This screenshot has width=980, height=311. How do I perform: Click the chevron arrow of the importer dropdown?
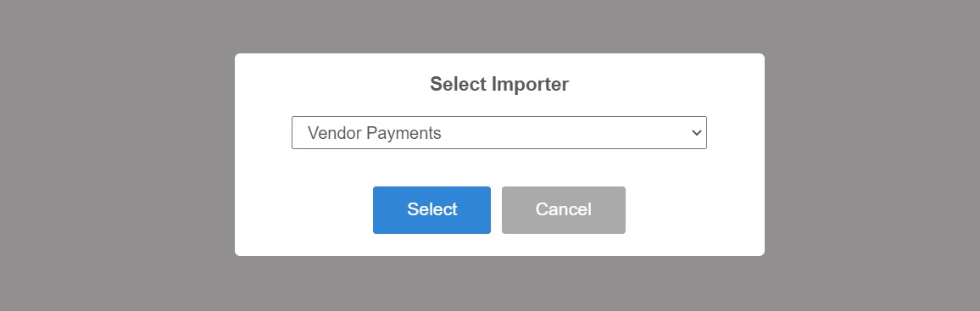[696, 133]
